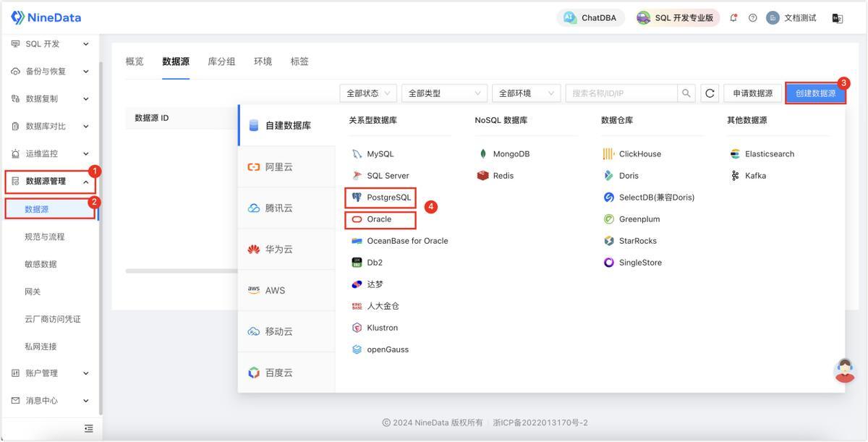Open 全部环境 filter dropdown
Image resolution: width=868 pixels, height=442 pixels.
point(527,93)
